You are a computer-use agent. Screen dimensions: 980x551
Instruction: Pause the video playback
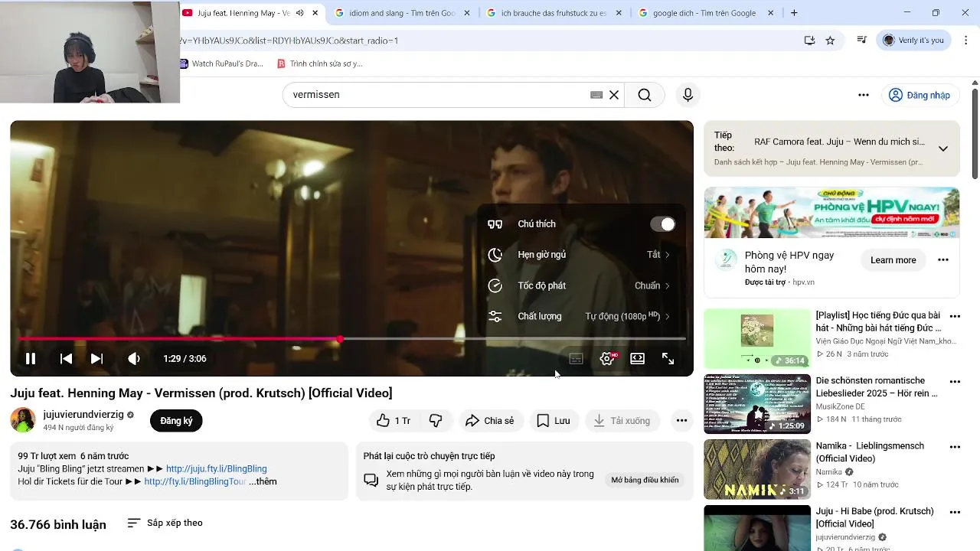pos(31,358)
